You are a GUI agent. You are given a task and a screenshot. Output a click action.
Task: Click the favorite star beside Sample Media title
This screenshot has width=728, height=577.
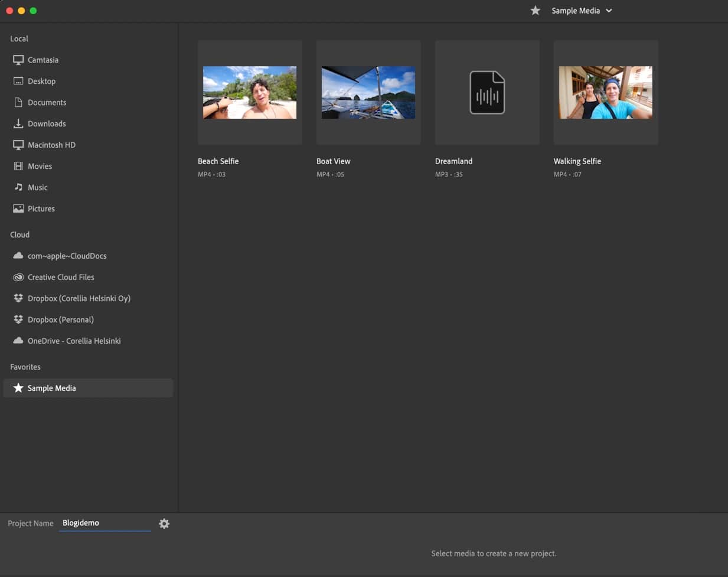pyautogui.click(x=535, y=11)
